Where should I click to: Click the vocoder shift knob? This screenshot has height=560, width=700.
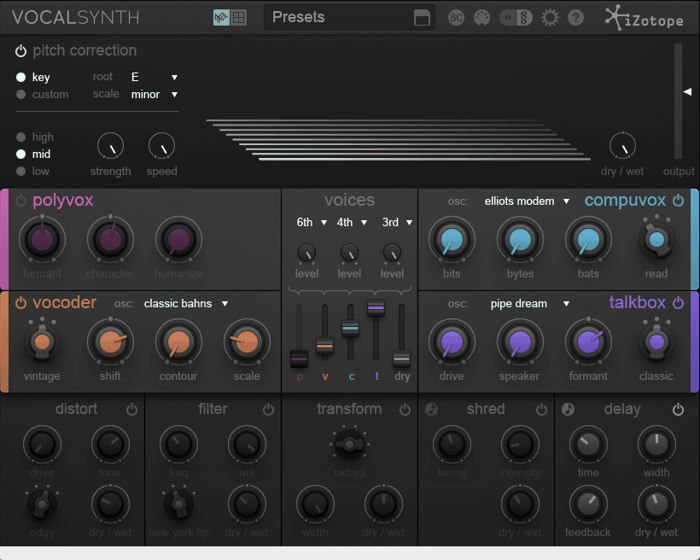coord(110,342)
